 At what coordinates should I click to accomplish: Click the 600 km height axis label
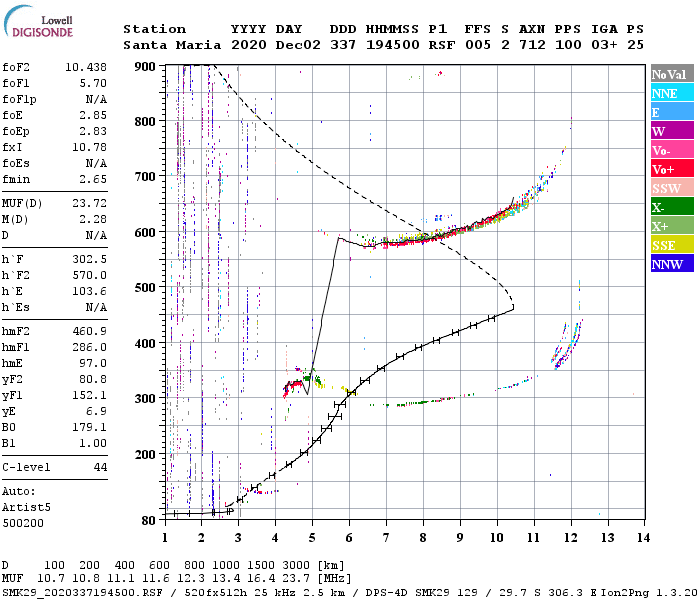[x=145, y=232]
